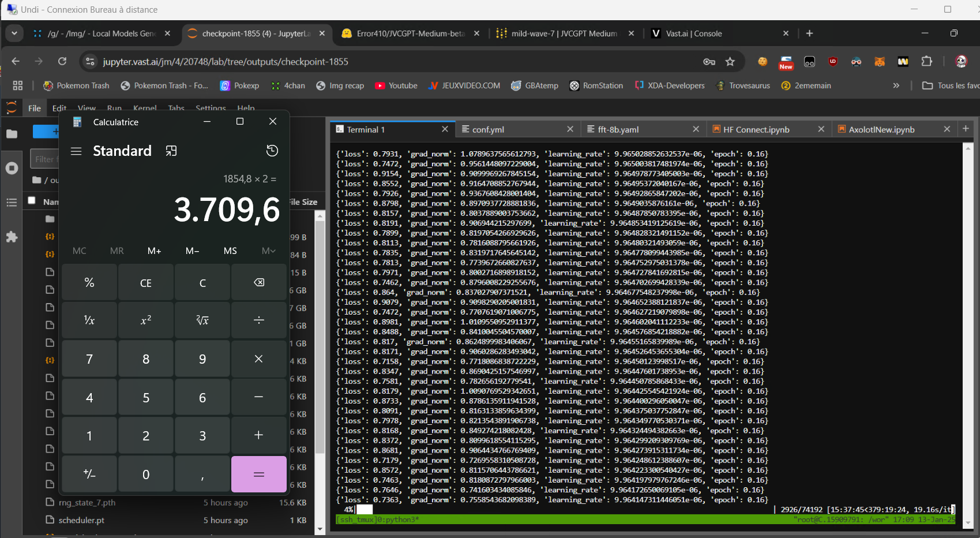Add new launcher tab with plus
Image resolution: width=980 pixels, height=538 pixels.
[x=966, y=129]
